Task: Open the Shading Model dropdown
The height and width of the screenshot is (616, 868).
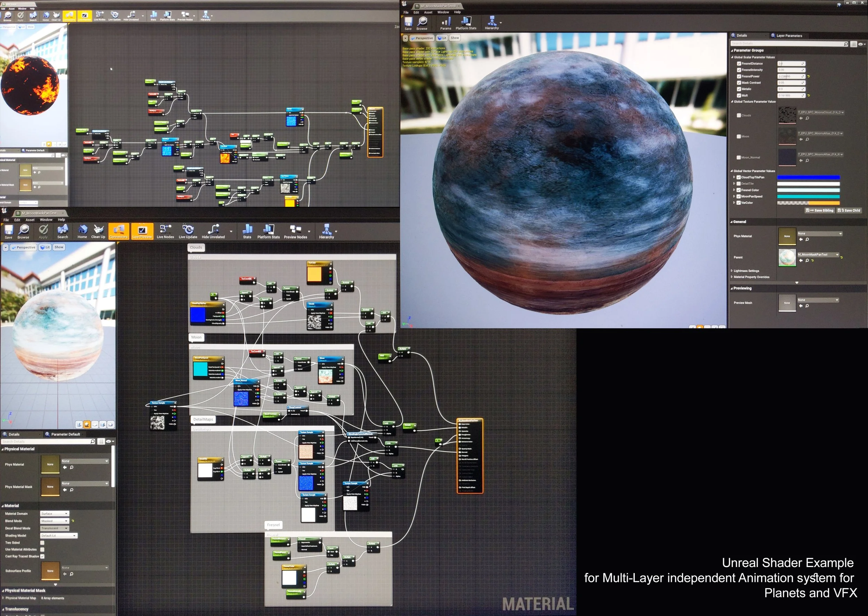Action: pyautogui.click(x=59, y=535)
